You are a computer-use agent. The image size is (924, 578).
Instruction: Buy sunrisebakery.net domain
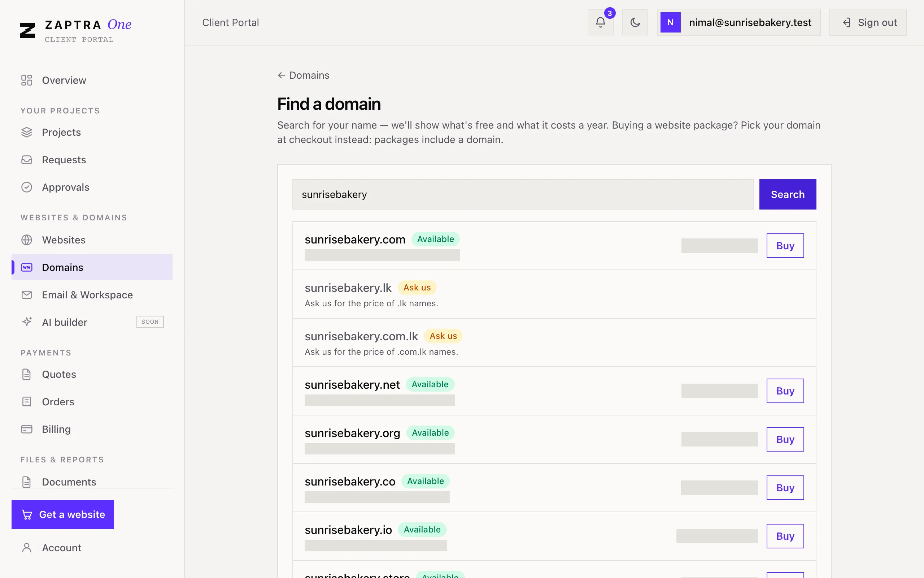tap(785, 391)
